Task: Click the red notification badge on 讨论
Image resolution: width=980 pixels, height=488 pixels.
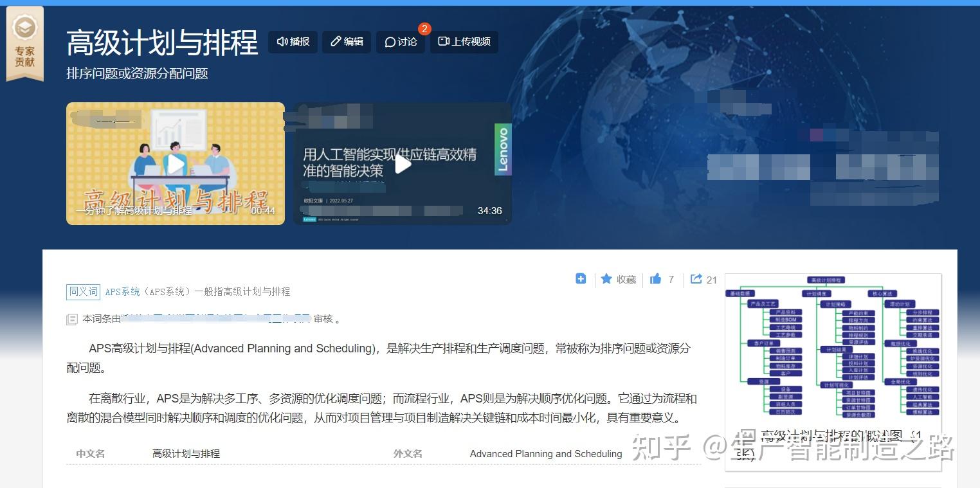Action: pos(424,29)
